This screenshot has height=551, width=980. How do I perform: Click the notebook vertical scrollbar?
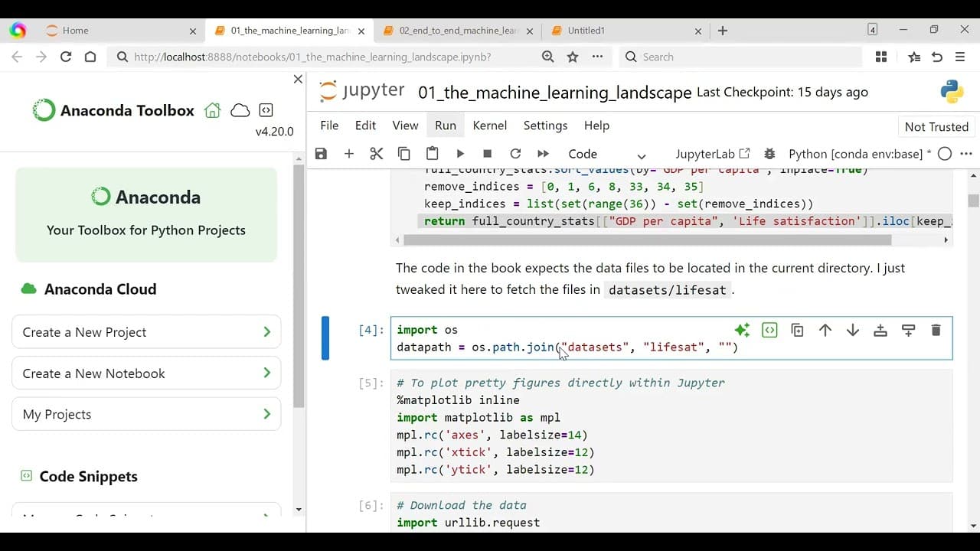[x=973, y=201]
